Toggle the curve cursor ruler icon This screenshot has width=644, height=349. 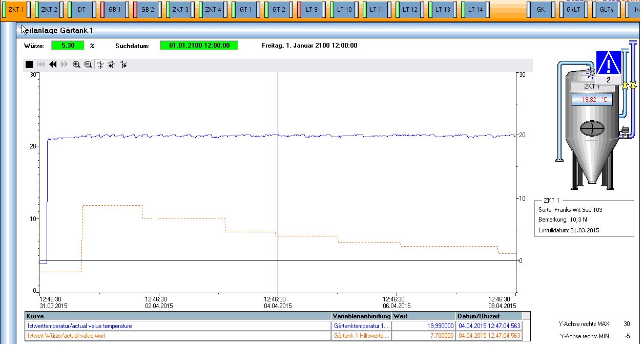100,64
